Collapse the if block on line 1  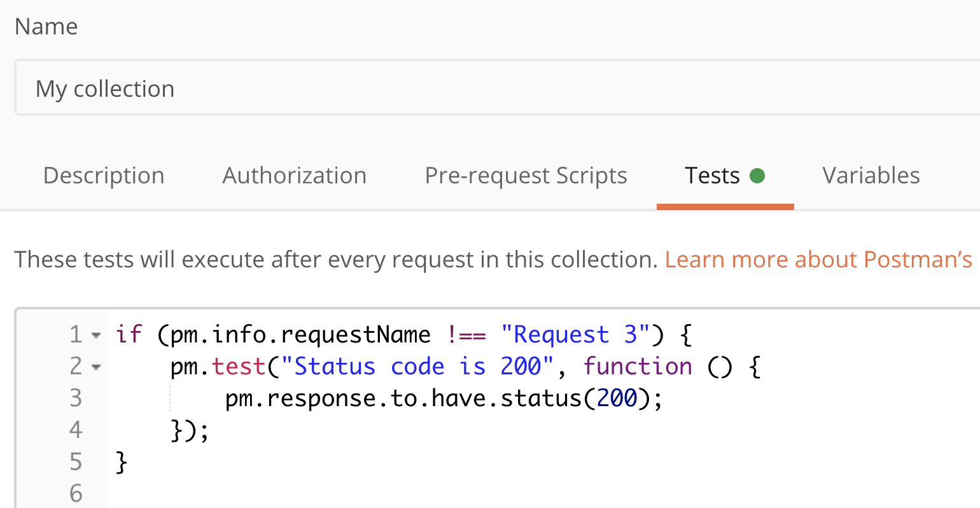pos(97,334)
